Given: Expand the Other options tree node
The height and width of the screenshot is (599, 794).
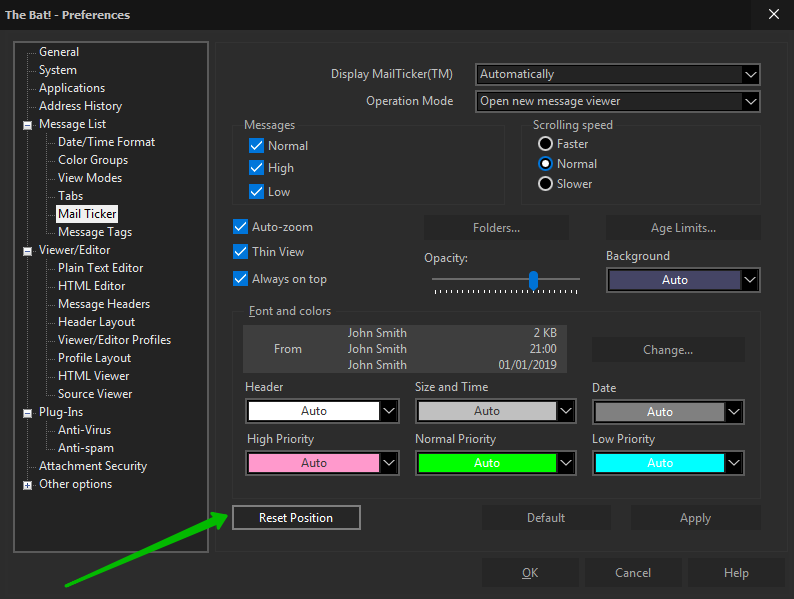Looking at the screenshot, I should point(27,485).
